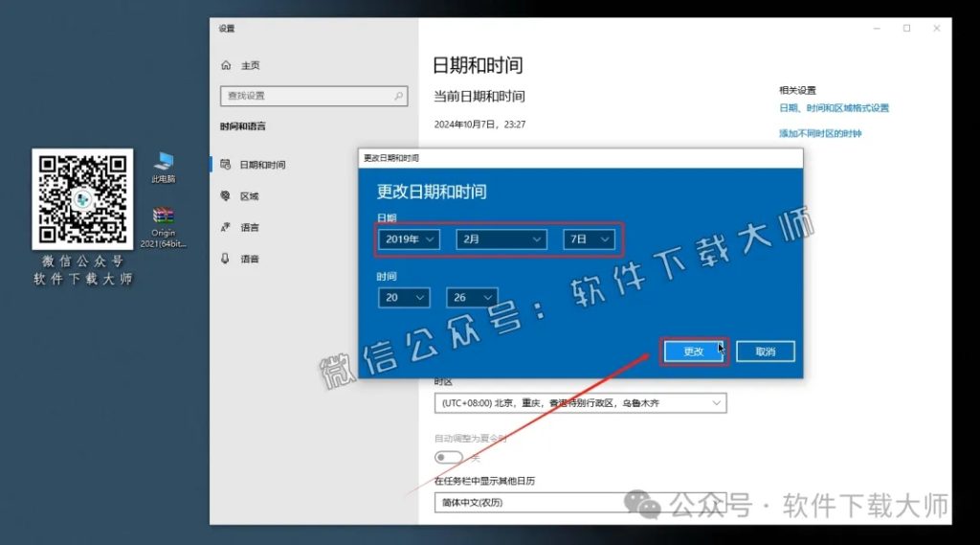The width and height of the screenshot is (980, 545).
Task: Open 区域 settings page
Action: (x=250, y=195)
